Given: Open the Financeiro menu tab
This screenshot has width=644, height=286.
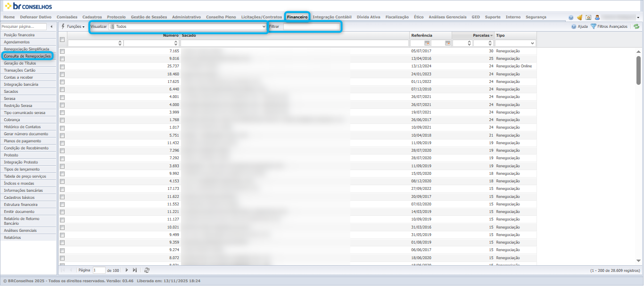Looking at the screenshot, I should tap(297, 17).
